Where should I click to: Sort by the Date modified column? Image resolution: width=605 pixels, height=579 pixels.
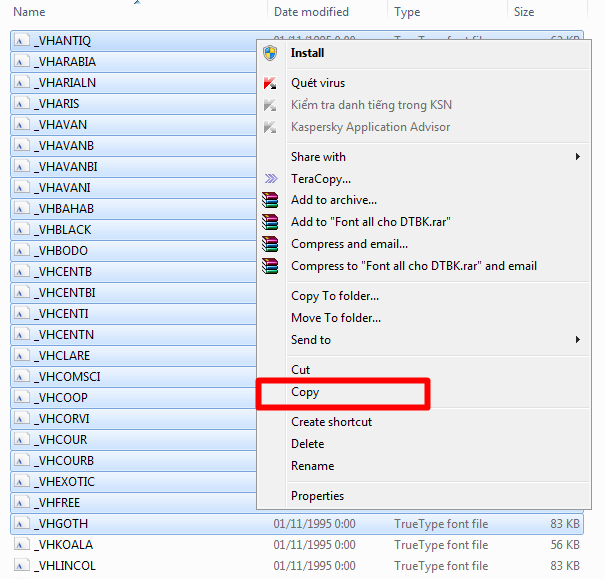point(311,12)
